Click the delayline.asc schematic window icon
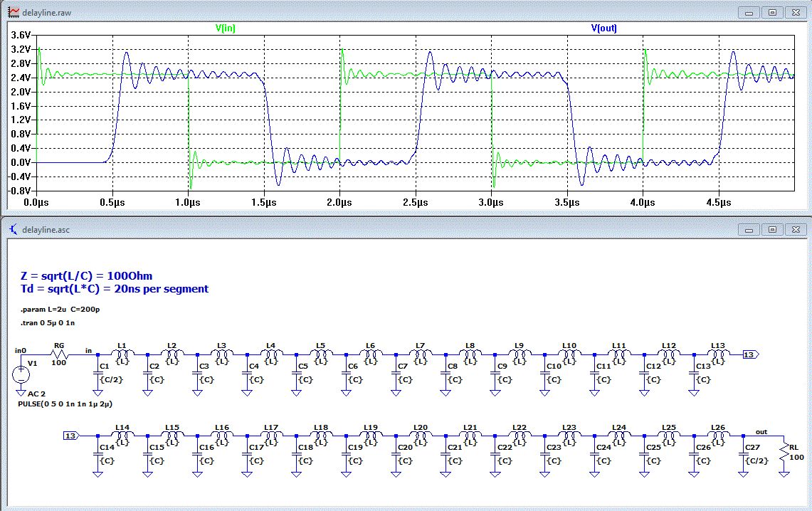The image size is (812, 511). coord(13,230)
